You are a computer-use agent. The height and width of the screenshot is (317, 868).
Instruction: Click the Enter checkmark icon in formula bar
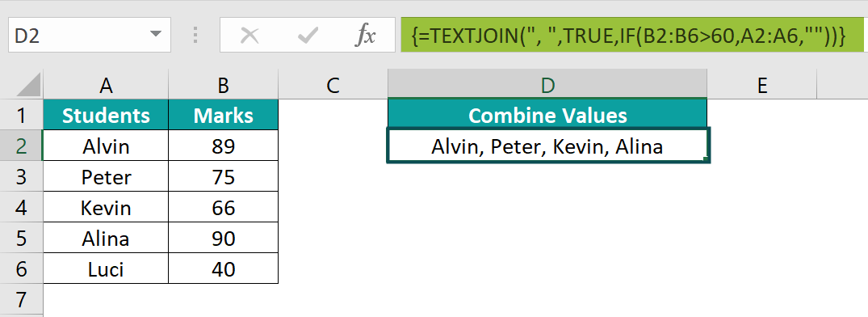307,36
